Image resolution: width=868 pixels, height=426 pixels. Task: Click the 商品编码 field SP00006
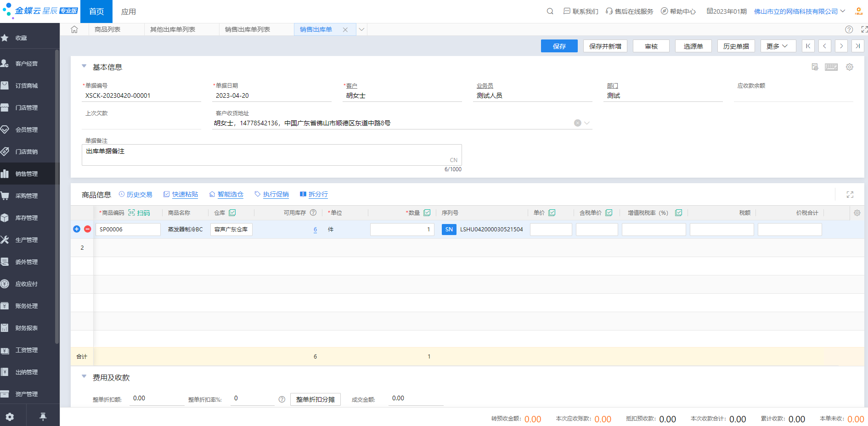(x=128, y=230)
